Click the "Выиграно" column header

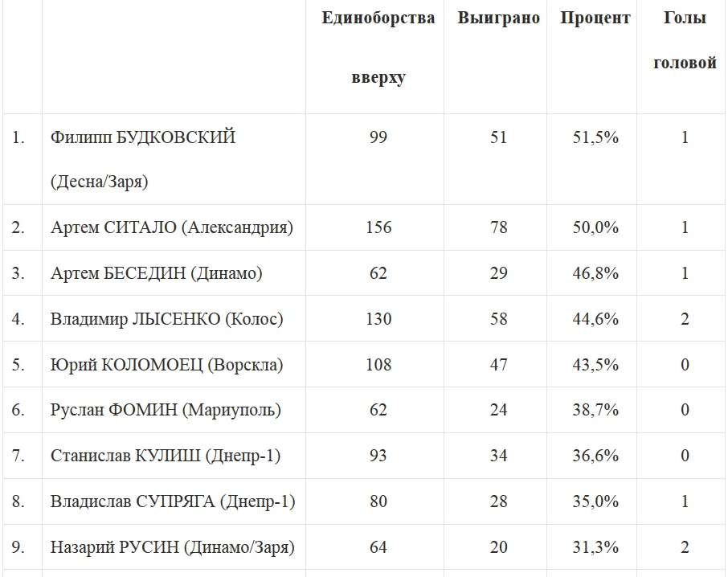(x=498, y=18)
